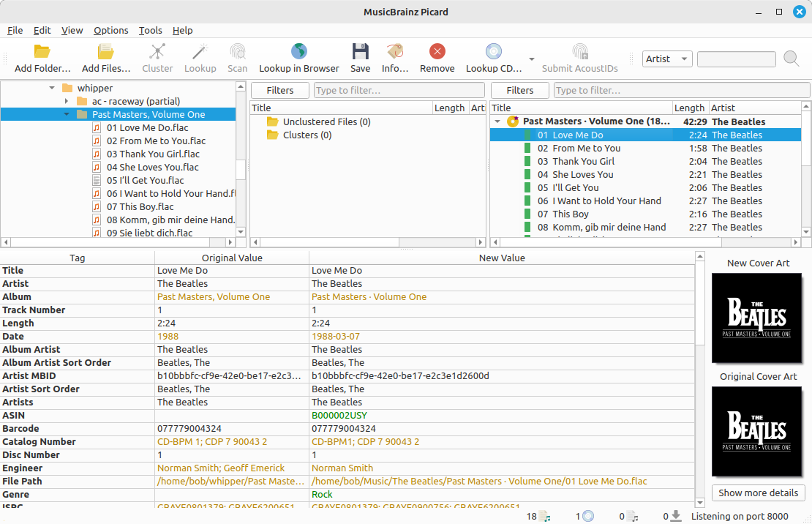This screenshot has width=812, height=524.
Task: Open the View menu
Action: tap(72, 31)
